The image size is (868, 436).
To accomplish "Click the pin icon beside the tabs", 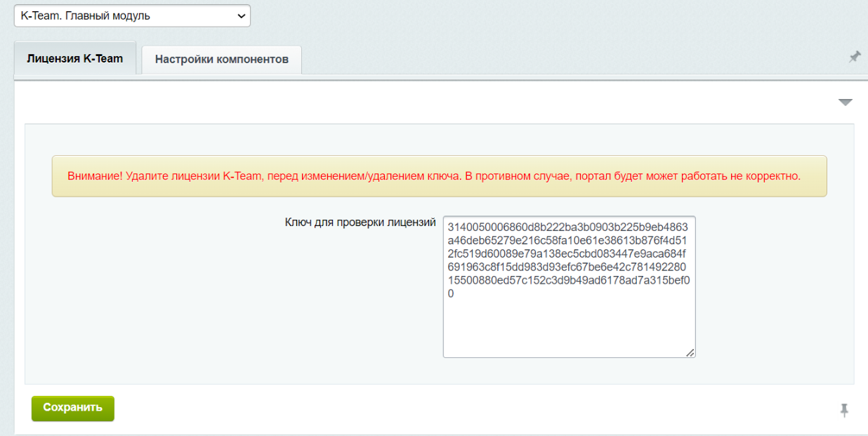I will 855,57.
